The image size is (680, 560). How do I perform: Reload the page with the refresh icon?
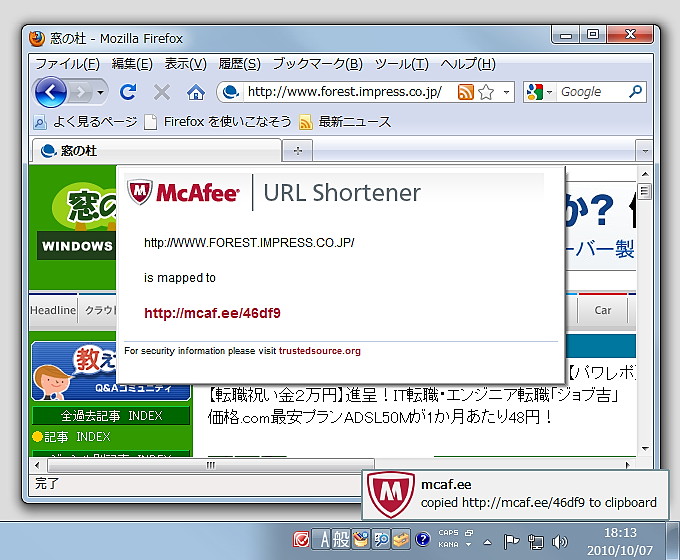[x=128, y=92]
